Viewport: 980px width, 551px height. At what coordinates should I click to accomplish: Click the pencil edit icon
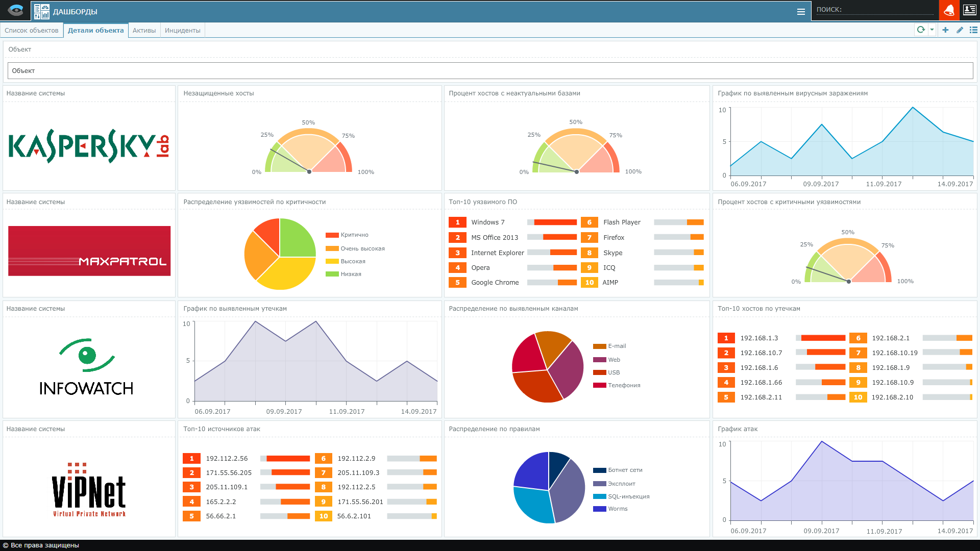coord(960,30)
